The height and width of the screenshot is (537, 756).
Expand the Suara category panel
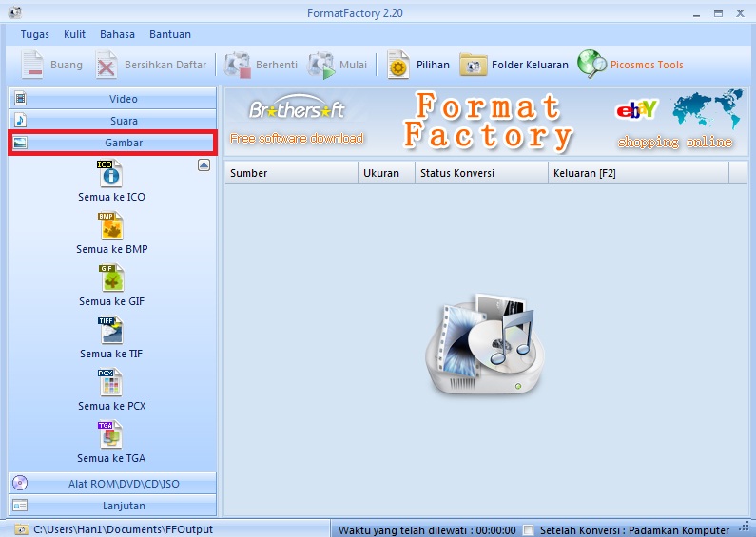(112, 120)
